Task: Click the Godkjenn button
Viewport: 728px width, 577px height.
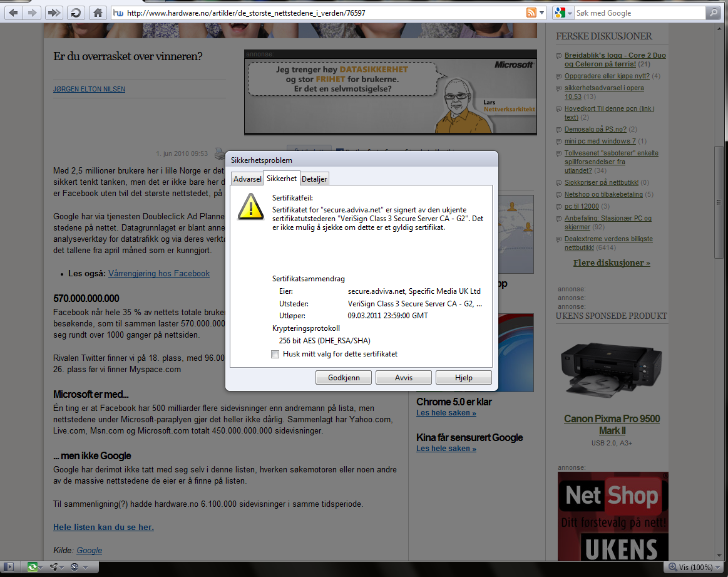Action: click(x=344, y=377)
